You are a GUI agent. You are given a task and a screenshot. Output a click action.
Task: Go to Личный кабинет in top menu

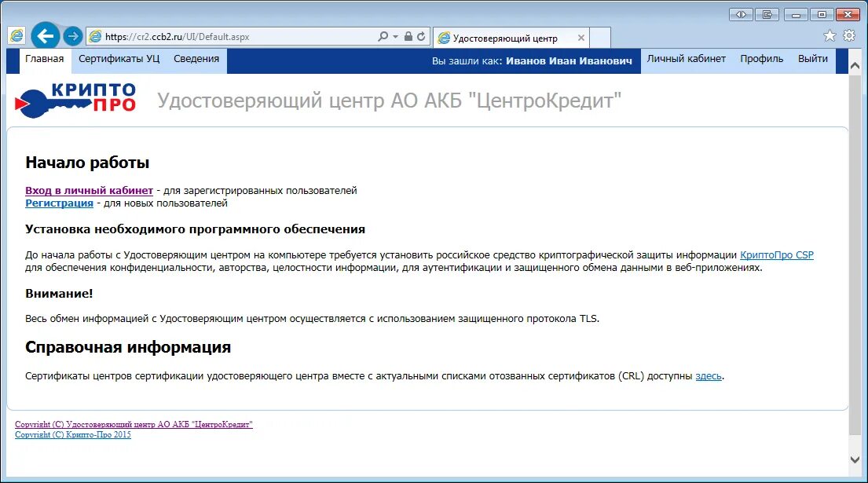[687, 59]
